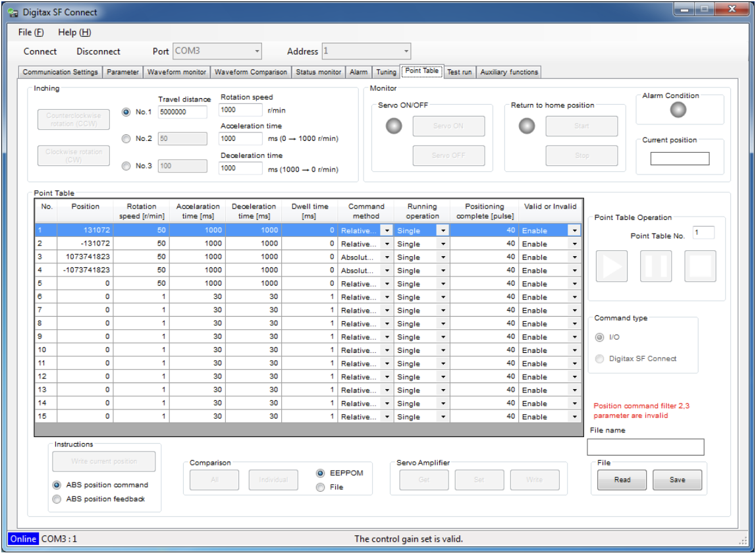Click the Point Table No. field
The height and width of the screenshot is (553, 756).
point(703,232)
